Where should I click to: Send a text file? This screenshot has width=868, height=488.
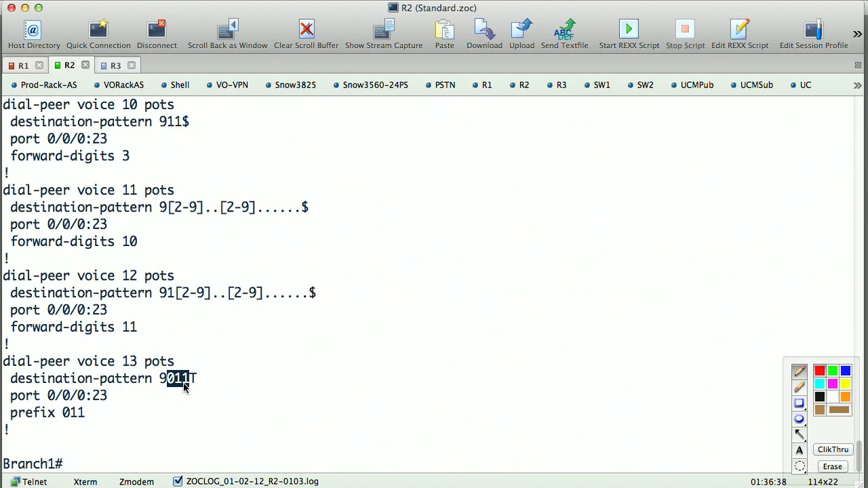tap(564, 35)
